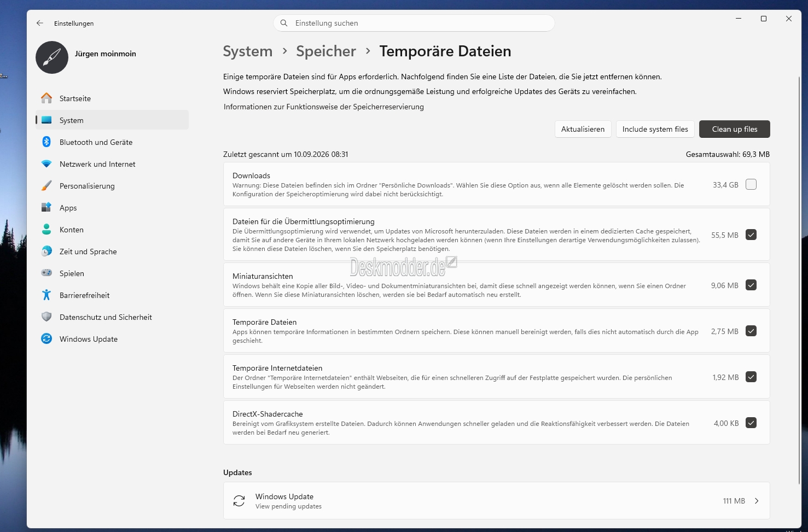Uncheck Temporäre Internetdateien checkbox
The width and height of the screenshot is (808, 532).
[x=751, y=377]
